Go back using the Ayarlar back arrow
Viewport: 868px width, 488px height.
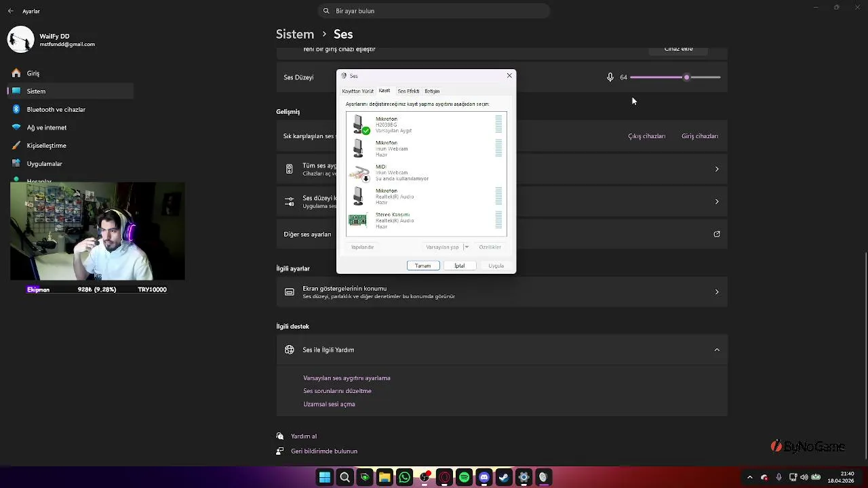(x=10, y=11)
